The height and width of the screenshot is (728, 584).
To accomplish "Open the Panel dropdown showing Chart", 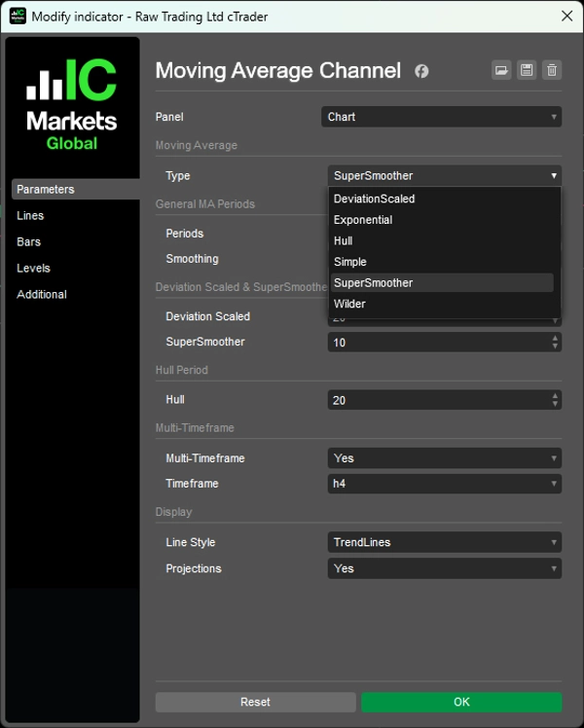I will [x=442, y=117].
